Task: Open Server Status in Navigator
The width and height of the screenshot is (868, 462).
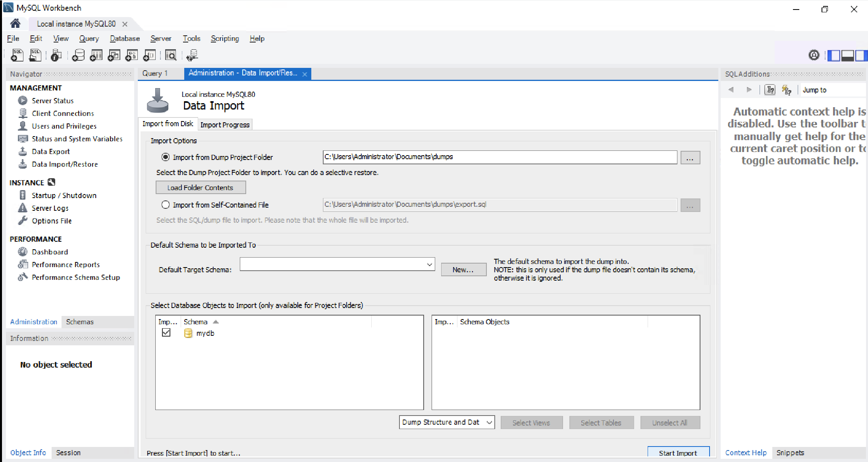Action: click(53, 101)
